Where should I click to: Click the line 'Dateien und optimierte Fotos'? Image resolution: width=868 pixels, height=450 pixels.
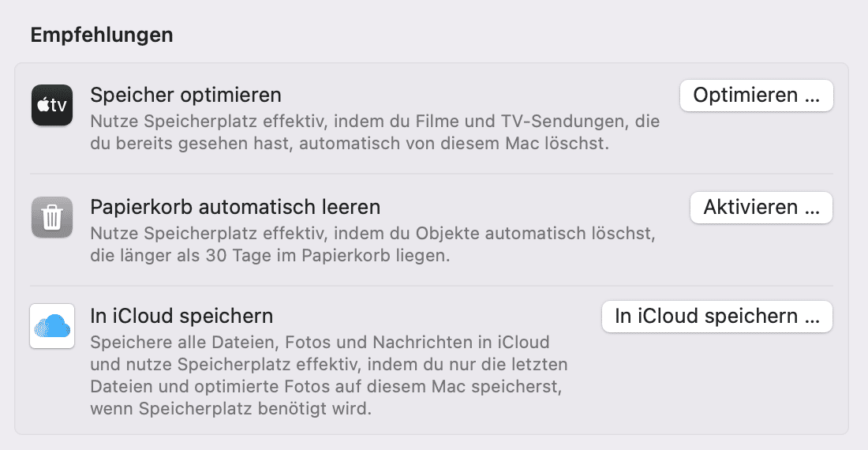click(326, 386)
